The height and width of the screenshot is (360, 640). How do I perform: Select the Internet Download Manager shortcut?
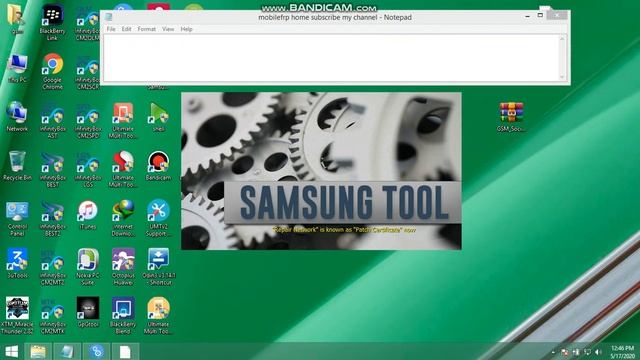[123, 218]
